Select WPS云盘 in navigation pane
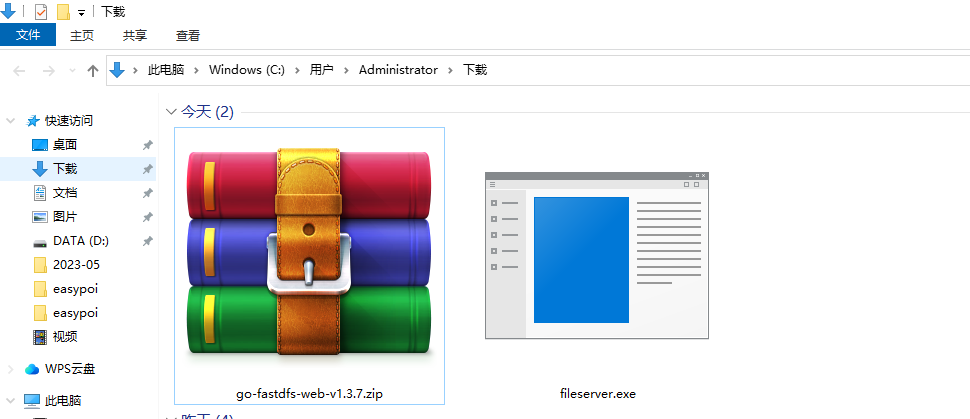 [x=70, y=369]
